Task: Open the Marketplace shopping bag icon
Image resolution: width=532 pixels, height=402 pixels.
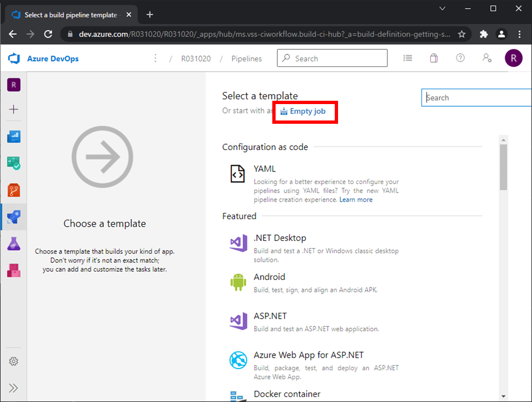Action: pyautogui.click(x=433, y=58)
